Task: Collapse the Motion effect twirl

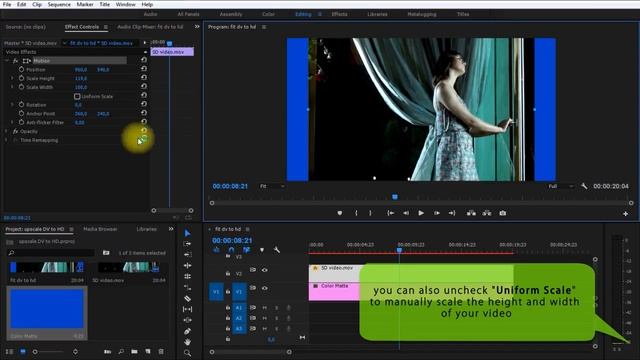Action: click(x=7, y=61)
